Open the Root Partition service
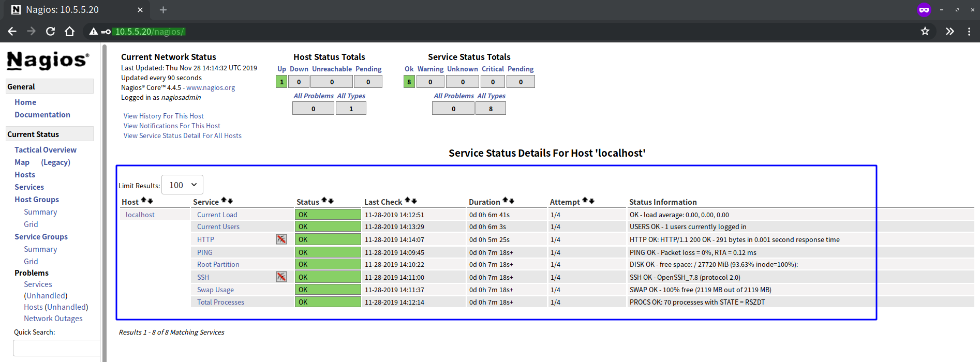 (218, 264)
